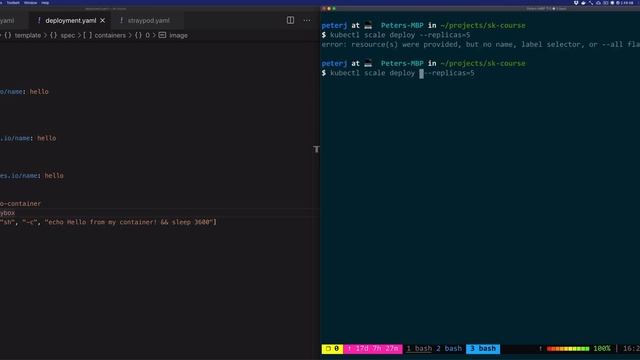Select the 0 index breadcrumb item

click(147, 36)
